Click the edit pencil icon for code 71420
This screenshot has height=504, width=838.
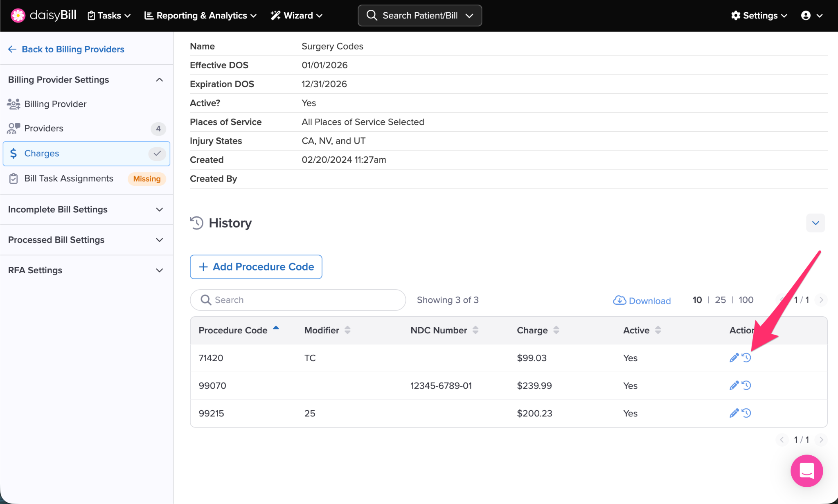tap(734, 358)
